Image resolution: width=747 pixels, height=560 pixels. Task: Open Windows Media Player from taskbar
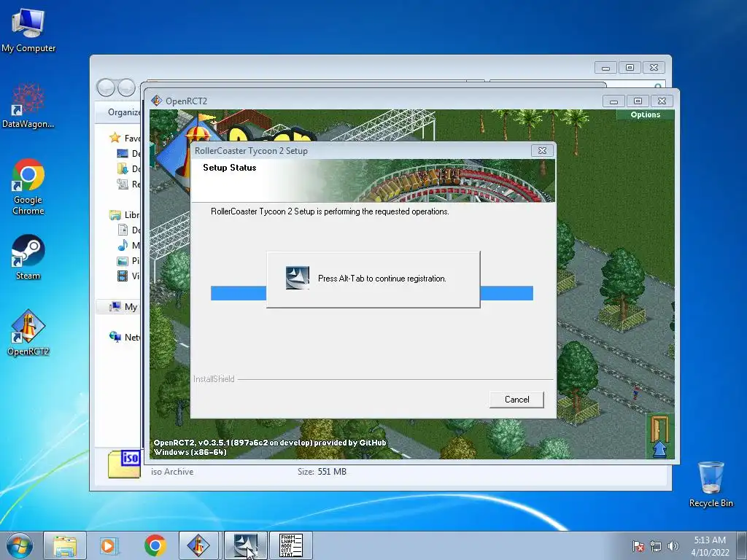pyautogui.click(x=108, y=545)
